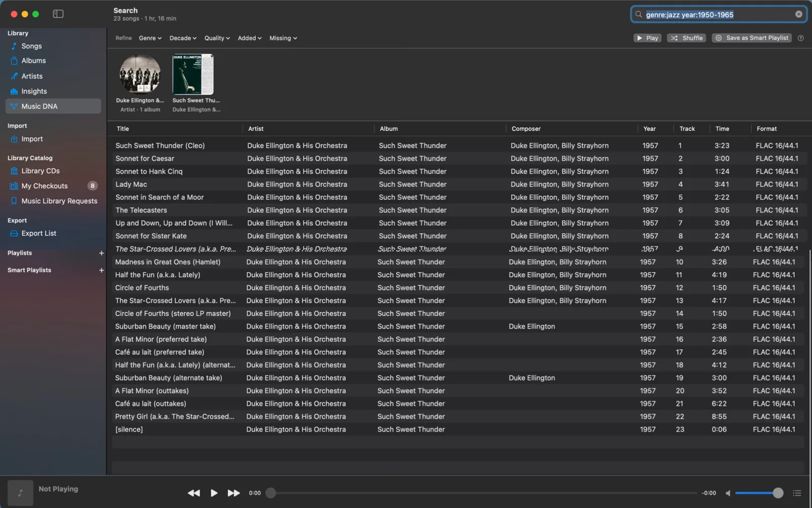Select A Flat Minor (preferred take)
The height and width of the screenshot is (508, 812).
pyautogui.click(x=458, y=339)
